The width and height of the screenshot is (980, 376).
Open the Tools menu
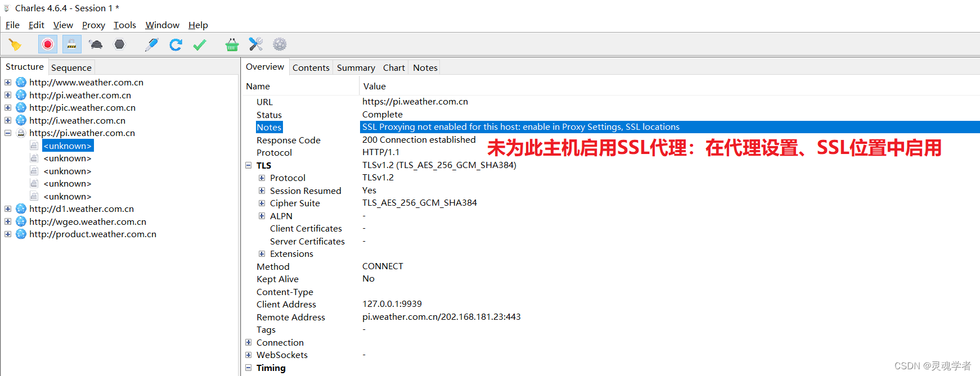125,25
